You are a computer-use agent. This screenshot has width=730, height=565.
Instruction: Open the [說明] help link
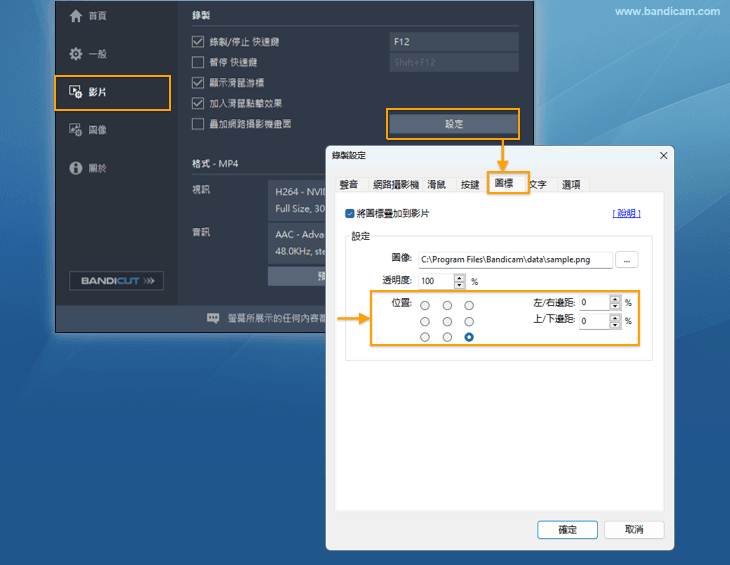626,213
